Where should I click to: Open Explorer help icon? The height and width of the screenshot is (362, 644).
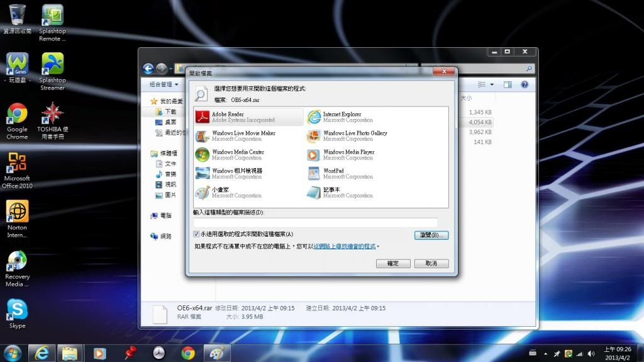[x=525, y=84]
